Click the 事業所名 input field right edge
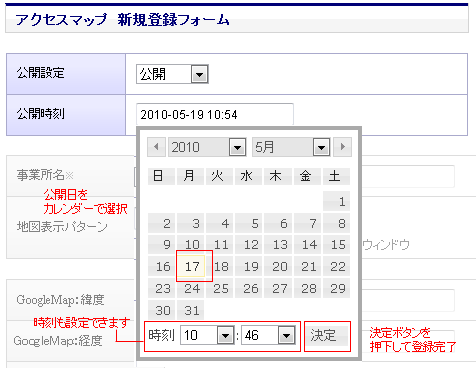 (408, 176)
